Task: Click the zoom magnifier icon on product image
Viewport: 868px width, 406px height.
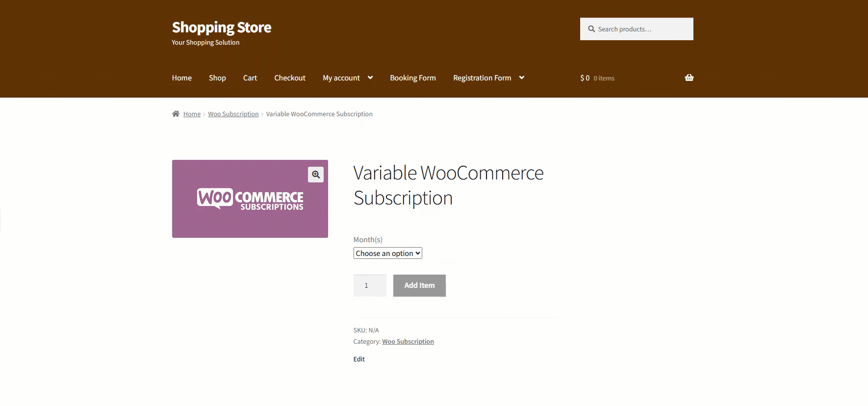Action: [316, 175]
